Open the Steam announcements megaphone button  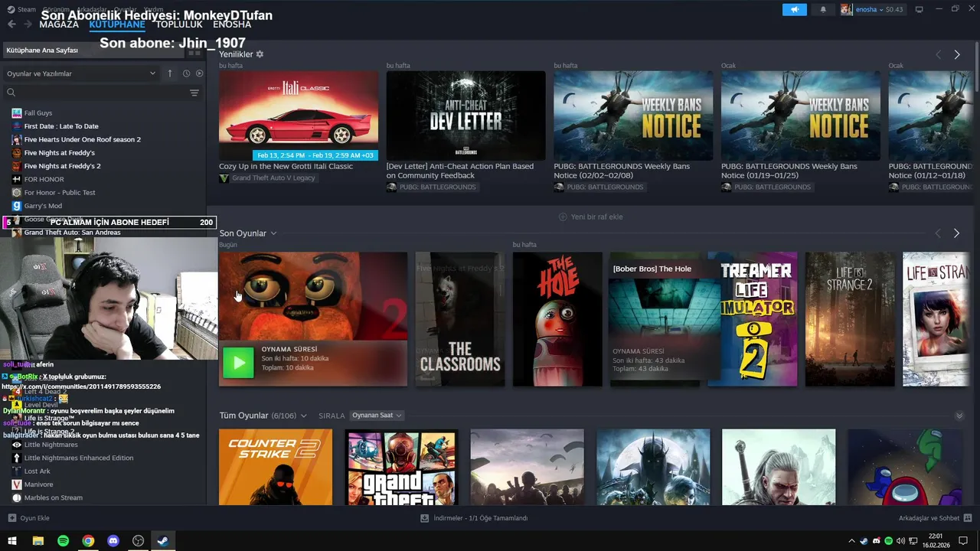[x=794, y=9]
